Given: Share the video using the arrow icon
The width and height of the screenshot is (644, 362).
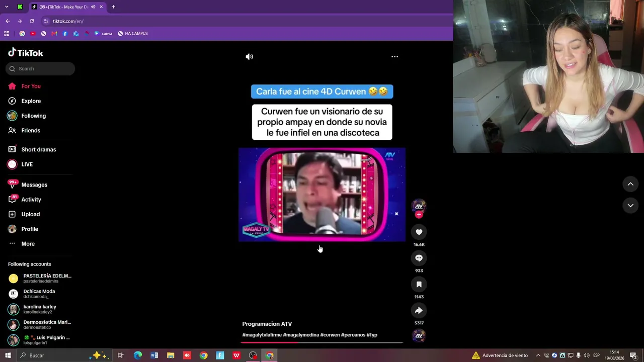Looking at the screenshot, I should click(419, 310).
